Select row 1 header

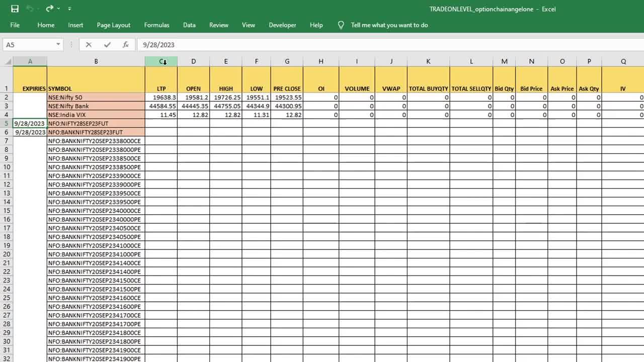[7, 79]
